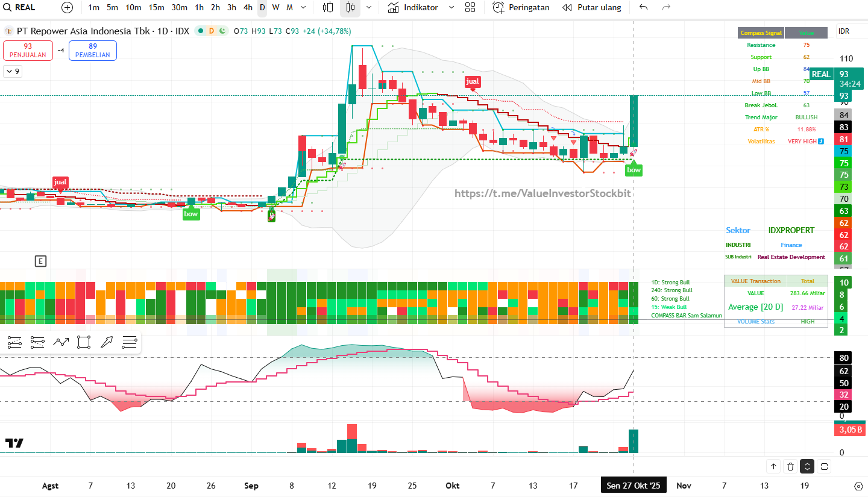The width and height of the screenshot is (868, 497).
Task: Click the Real Estate Development text
Action: 791,257
